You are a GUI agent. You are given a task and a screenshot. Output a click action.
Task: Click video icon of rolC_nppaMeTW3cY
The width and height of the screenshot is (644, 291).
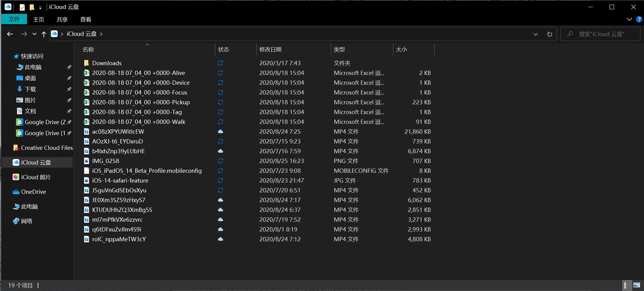[87, 239]
